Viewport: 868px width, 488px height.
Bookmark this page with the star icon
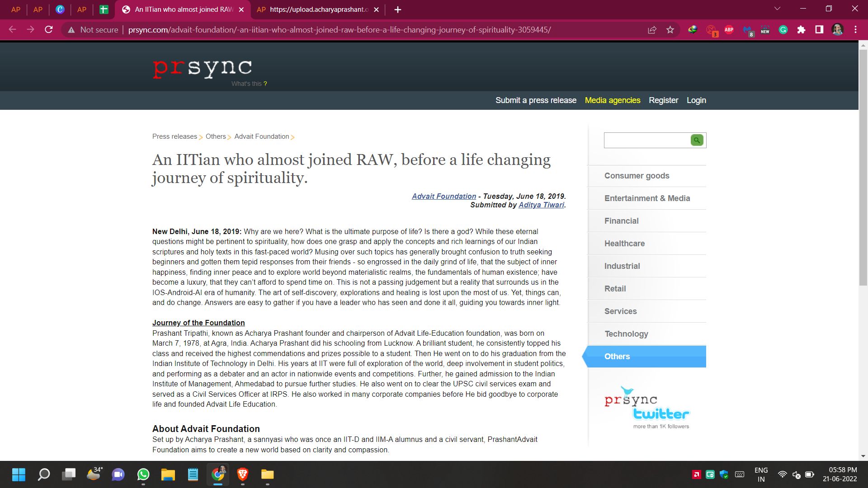tap(670, 30)
